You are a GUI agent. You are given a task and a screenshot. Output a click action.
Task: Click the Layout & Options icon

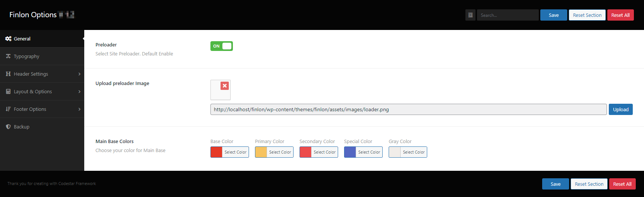pyautogui.click(x=8, y=91)
